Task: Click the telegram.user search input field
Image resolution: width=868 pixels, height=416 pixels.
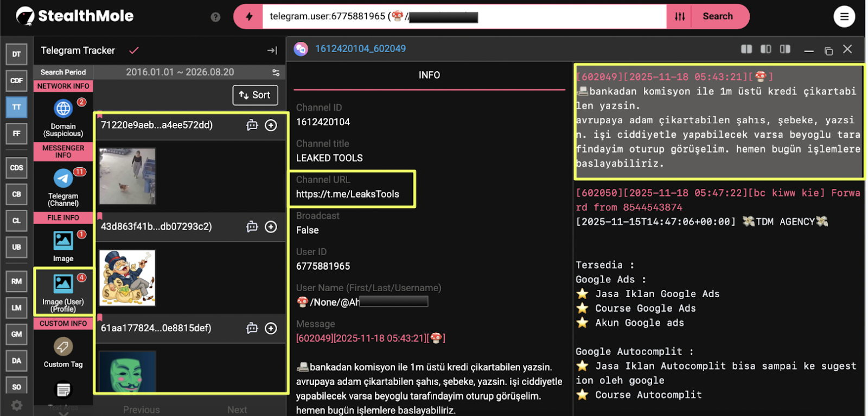Action: click(x=464, y=17)
